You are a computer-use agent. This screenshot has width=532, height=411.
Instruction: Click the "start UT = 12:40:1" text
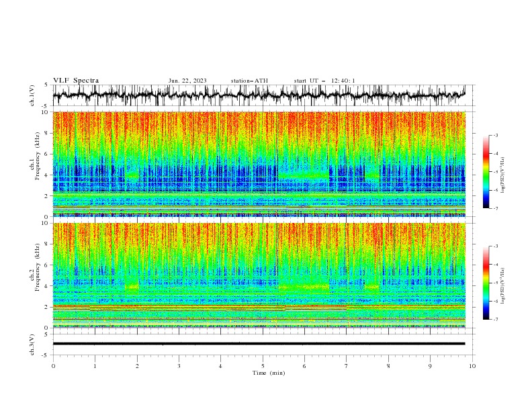(324, 81)
